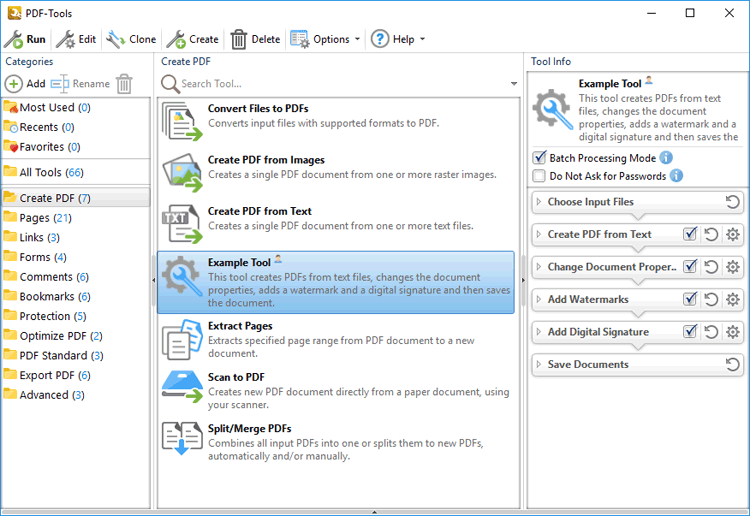Click the categories trash can icon
Image resolution: width=750 pixels, height=516 pixels.
pyautogui.click(x=124, y=84)
